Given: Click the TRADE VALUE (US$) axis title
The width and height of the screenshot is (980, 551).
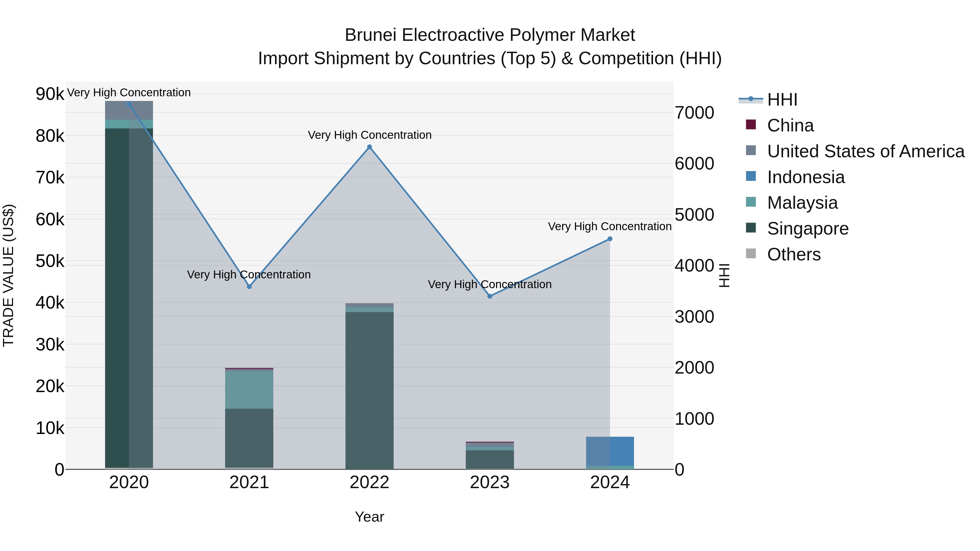Looking at the screenshot, I should pyautogui.click(x=8, y=276).
